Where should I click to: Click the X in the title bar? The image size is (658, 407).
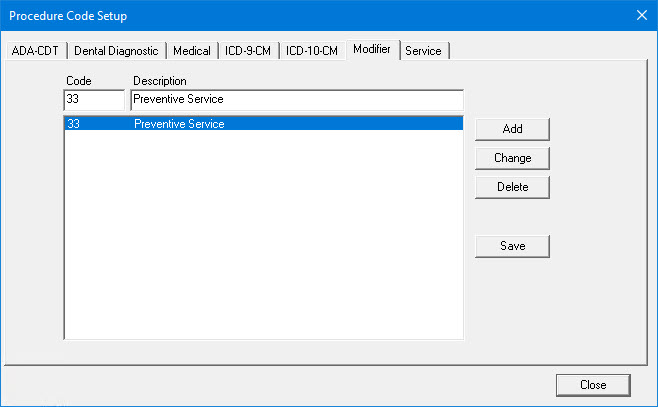[641, 15]
